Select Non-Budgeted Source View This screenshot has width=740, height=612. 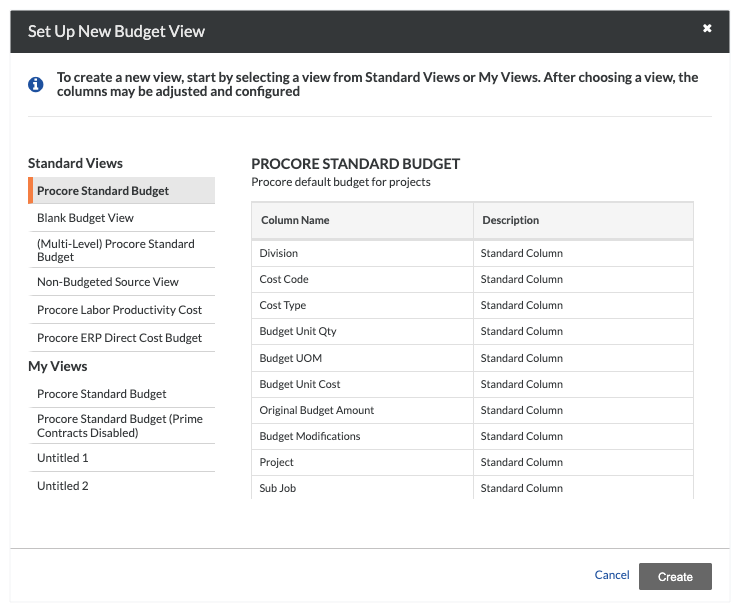click(x=122, y=282)
